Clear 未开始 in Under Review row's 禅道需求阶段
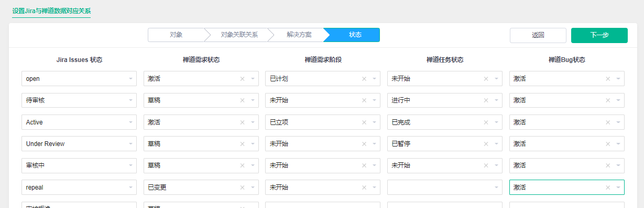This screenshot has width=644, height=208. coord(364,144)
